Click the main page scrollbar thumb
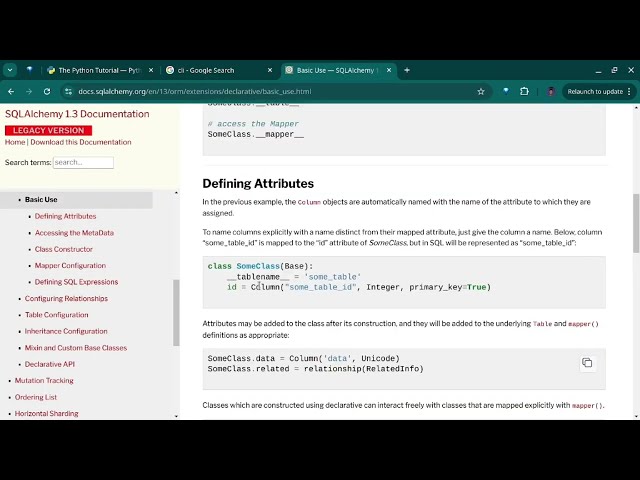The width and height of the screenshot is (640, 480). coord(636,223)
